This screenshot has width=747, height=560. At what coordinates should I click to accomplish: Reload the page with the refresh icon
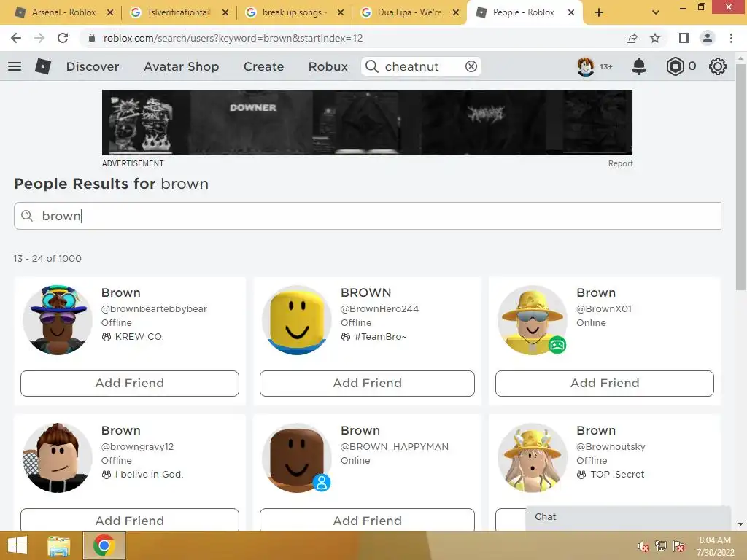click(x=63, y=38)
